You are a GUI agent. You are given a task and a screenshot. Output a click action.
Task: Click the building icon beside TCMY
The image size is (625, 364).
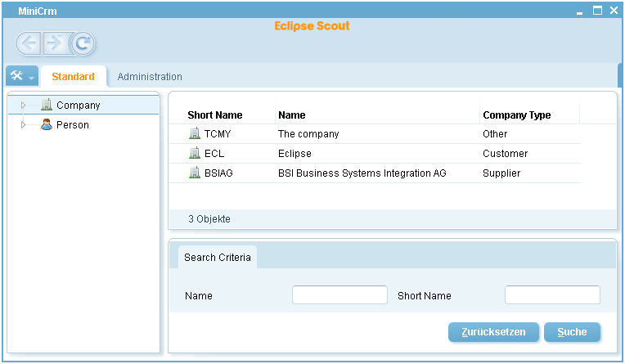click(x=195, y=133)
